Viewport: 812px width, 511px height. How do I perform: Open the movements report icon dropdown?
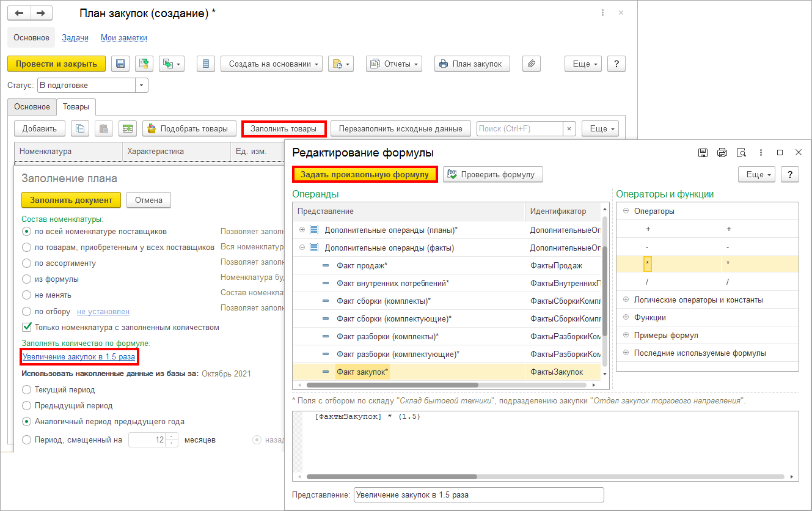pyautogui.click(x=171, y=64)
